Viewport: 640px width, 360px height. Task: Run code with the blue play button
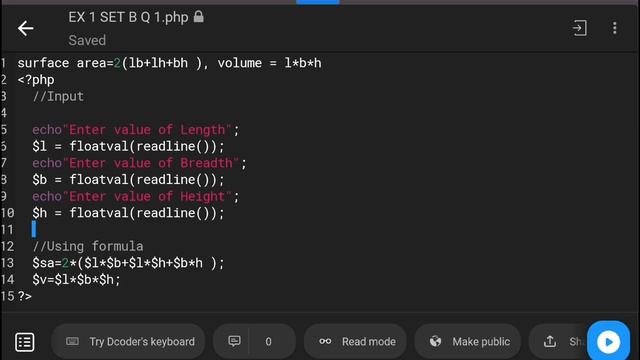(x=608, y=342)
